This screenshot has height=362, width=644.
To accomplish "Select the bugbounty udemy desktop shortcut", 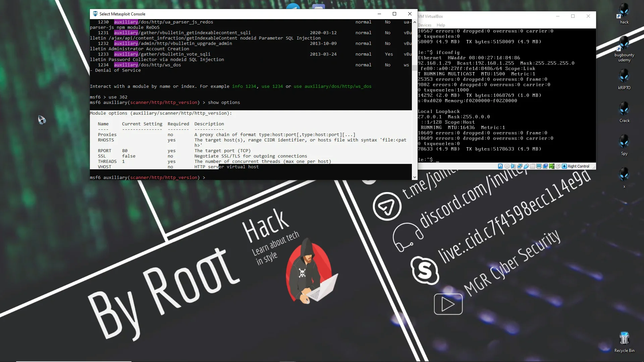I will [624, 49].
